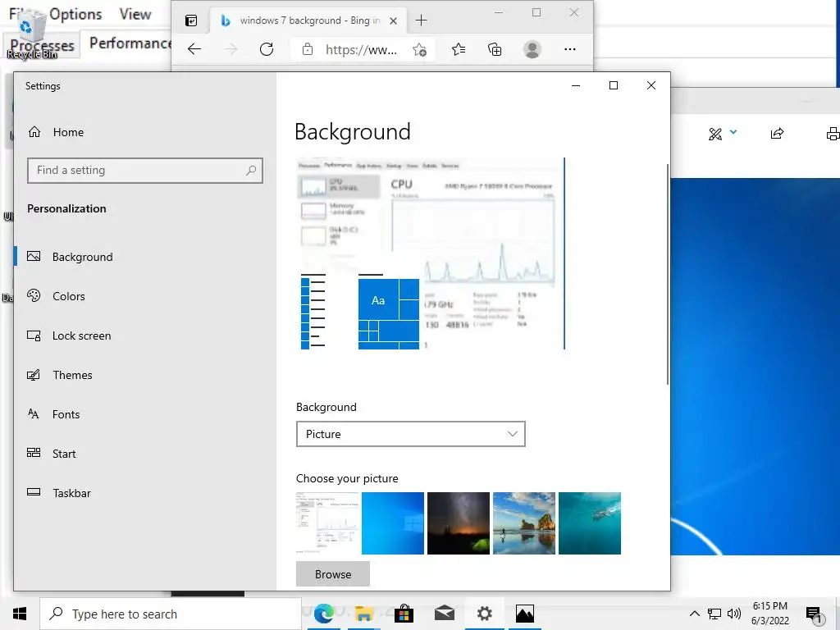Click the taskbar search box
The height and width of the screenshot is (630, 840).
tap(171, 614)
